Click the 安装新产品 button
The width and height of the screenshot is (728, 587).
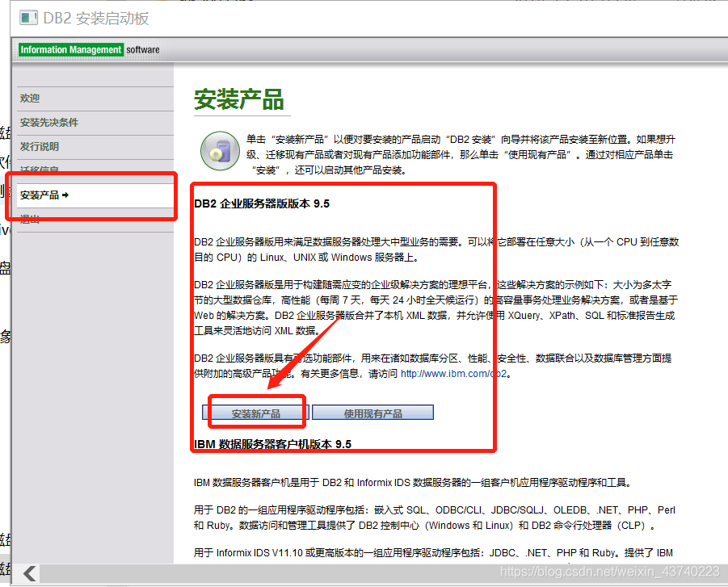point(255,413)
